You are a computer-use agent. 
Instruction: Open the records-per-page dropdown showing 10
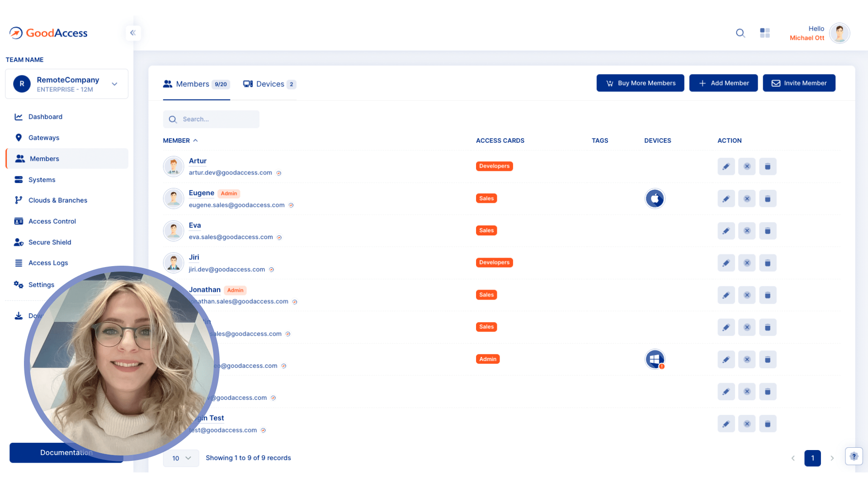click(180, 458)
